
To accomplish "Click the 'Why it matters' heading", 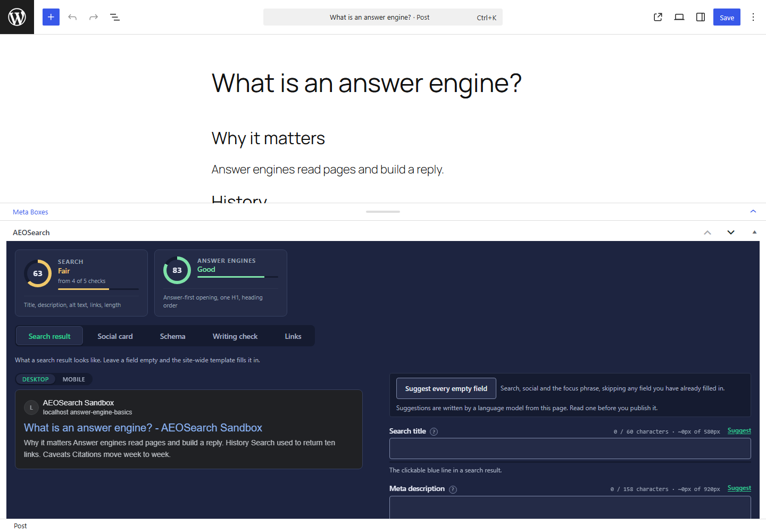I will tap(268, 138).
